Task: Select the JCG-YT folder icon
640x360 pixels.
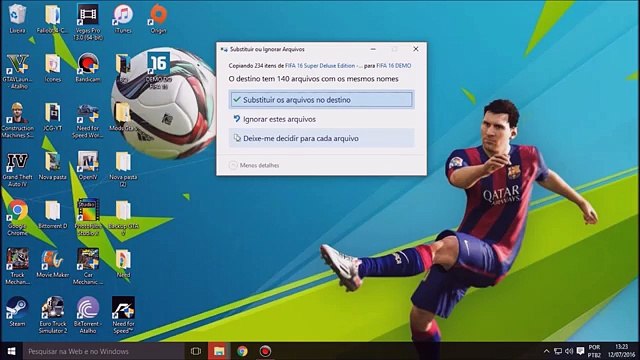Action: pyautogui.click(x=53, y=117)
